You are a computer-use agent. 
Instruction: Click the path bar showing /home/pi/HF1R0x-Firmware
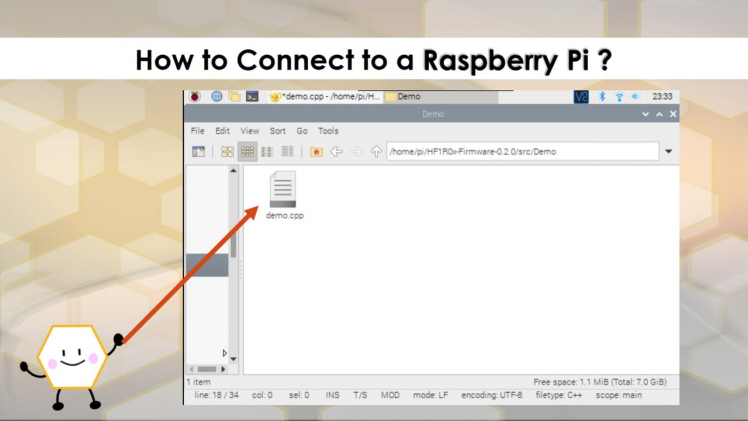(523, 152)
